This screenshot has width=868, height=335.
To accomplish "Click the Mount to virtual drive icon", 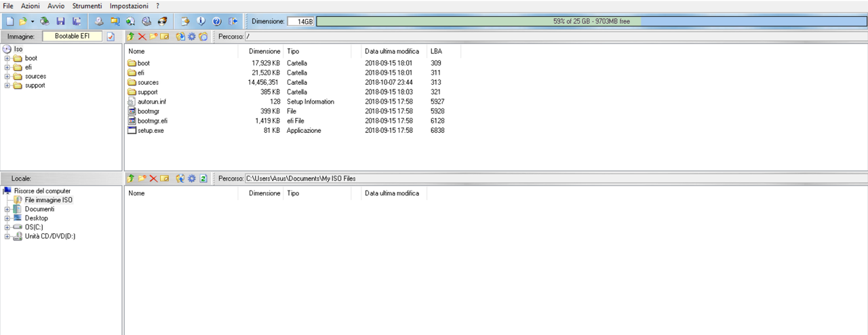I will tap(146, 22).
